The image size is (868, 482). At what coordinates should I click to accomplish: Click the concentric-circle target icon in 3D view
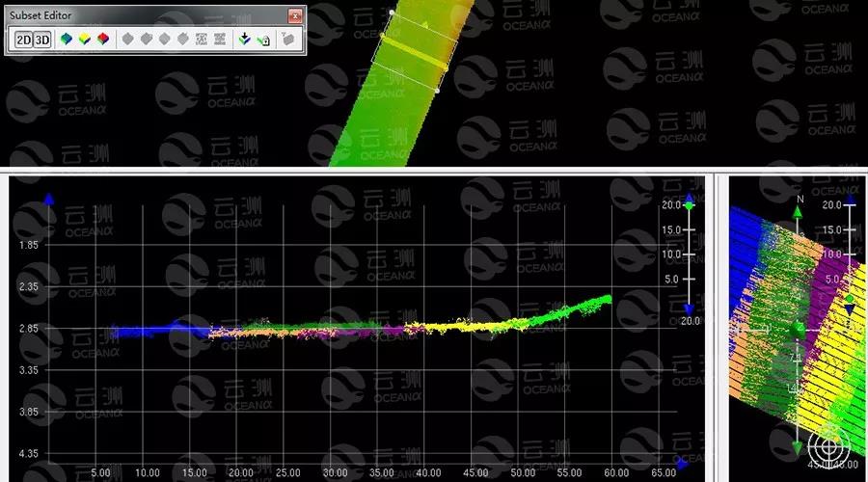pos(828,445)
